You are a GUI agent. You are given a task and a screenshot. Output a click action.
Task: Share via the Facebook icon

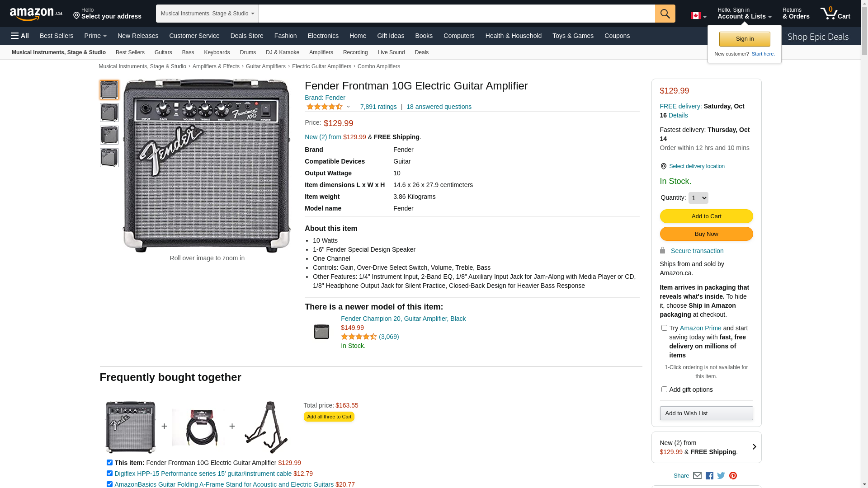coord(709,476)
